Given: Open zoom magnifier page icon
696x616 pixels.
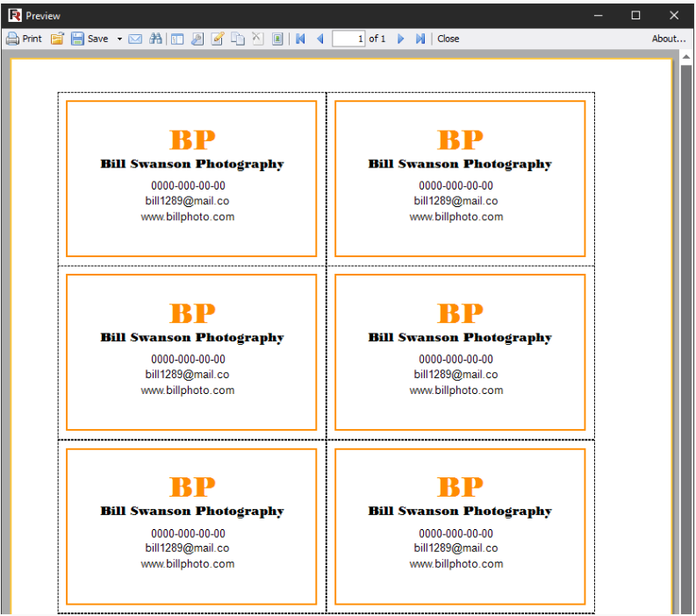Looking at the screenshot, I should [197, 39].
